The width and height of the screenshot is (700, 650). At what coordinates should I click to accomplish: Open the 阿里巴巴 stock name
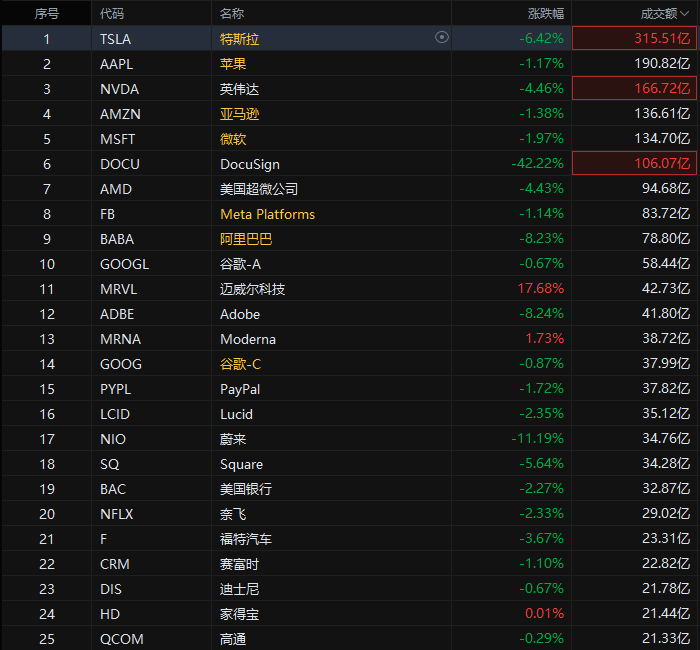click(246, 239)
